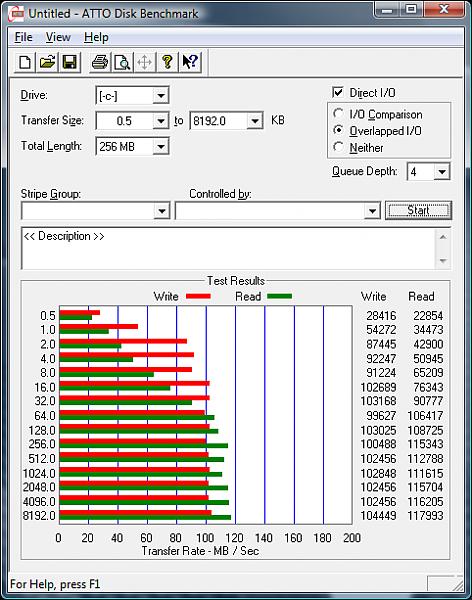Click the yellow question mark About icon
Screen dimensions: 472x600
[x=167, y=62]
